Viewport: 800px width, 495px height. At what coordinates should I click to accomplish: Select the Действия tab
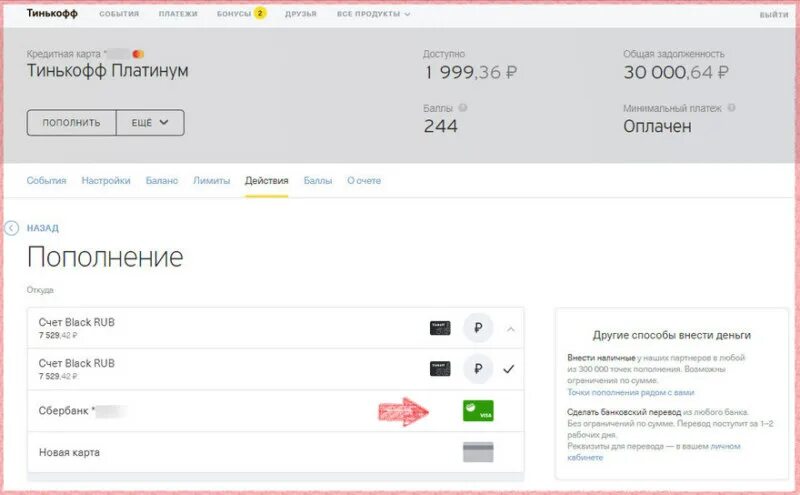(266, 181)
